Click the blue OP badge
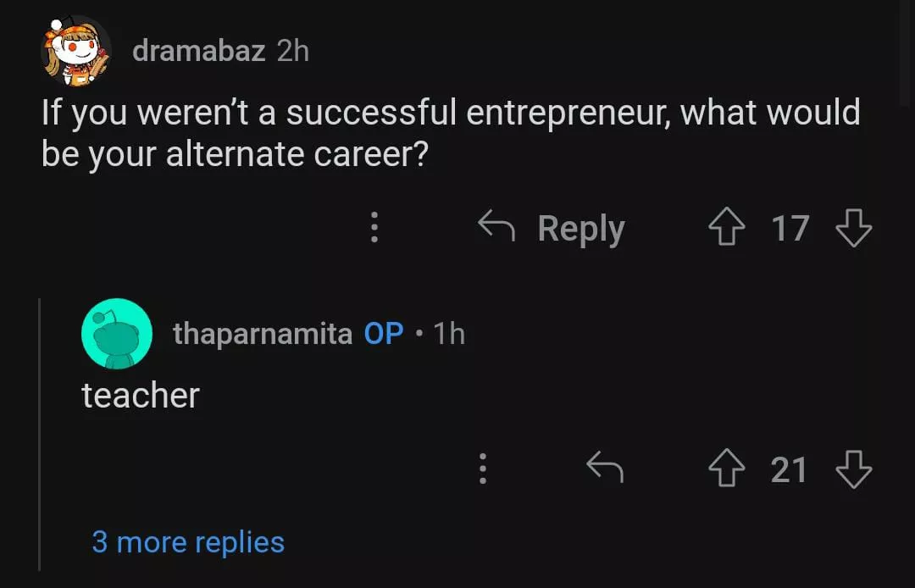Image resolution: width=915 pixels, height=588 pixels. click(x=384, y=334)
